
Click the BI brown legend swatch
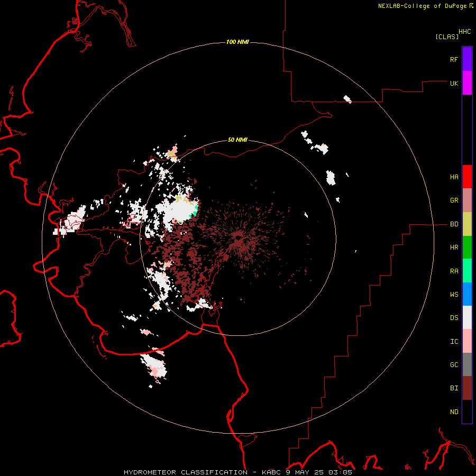(x=467, y=388)
